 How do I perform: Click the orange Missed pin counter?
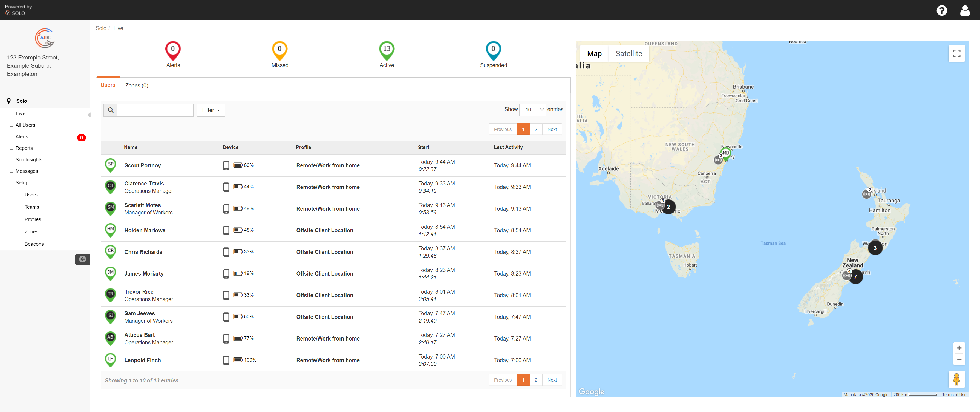(279, 51)
